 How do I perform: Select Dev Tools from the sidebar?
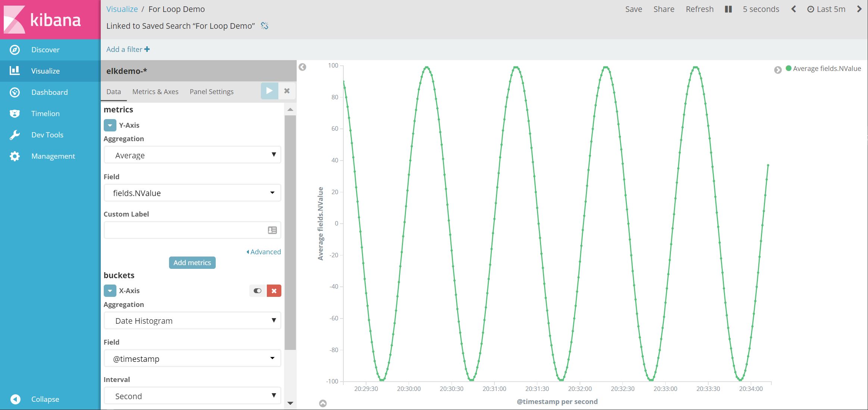click(47, 134)
